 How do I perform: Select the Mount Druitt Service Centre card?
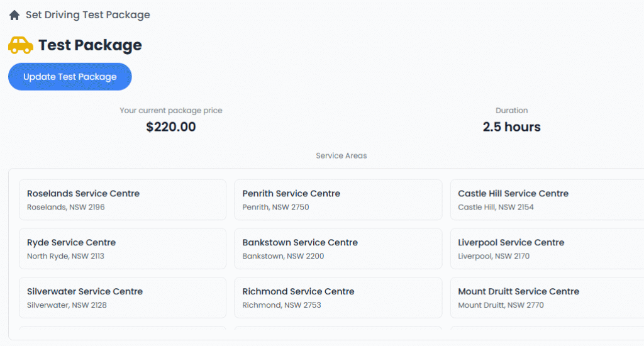click(x=546, y=298)
